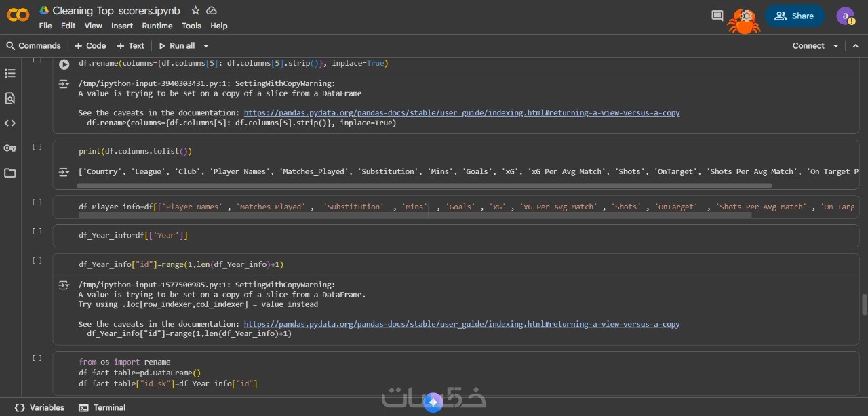Open the Runtime menu
Screen dimensions: 868x416
157,26
